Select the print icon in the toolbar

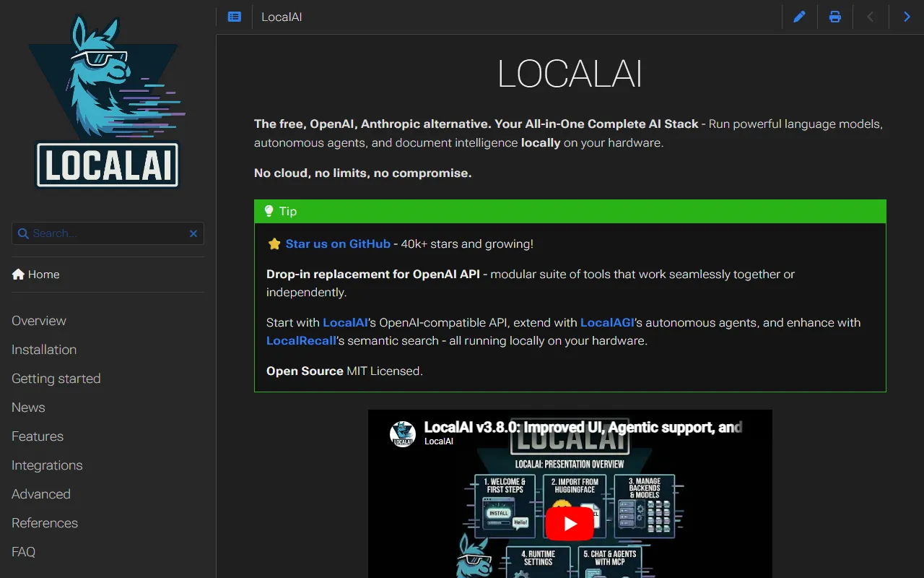835,17
